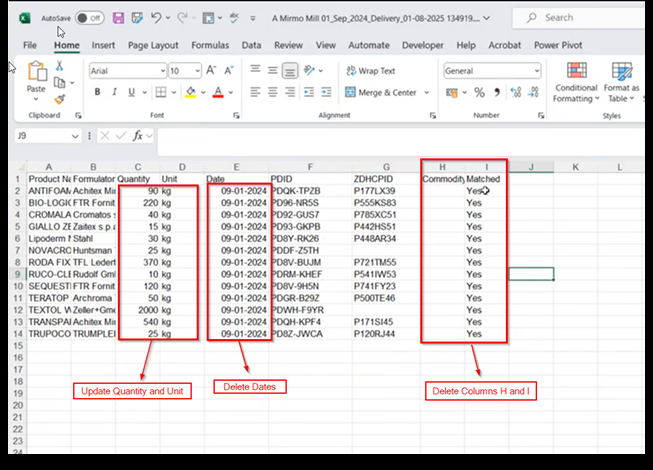The image size is (653, 470).
Task: Click Format as Table button
Action: (621, 82)
